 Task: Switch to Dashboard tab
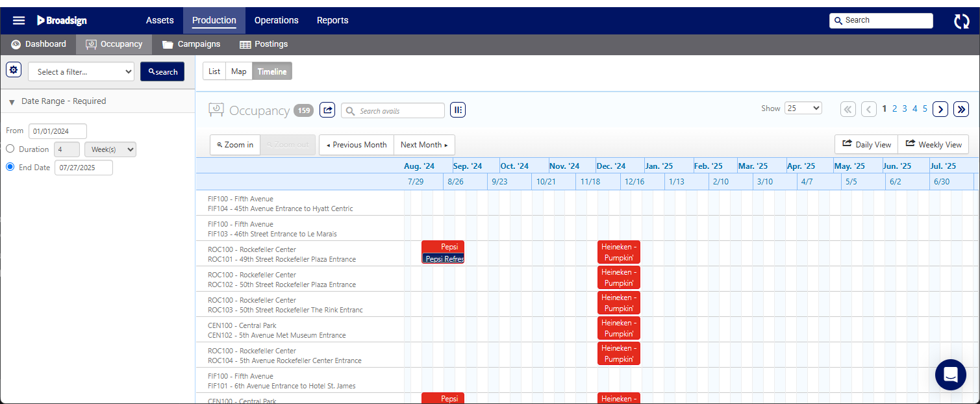(x=39, y=44)
